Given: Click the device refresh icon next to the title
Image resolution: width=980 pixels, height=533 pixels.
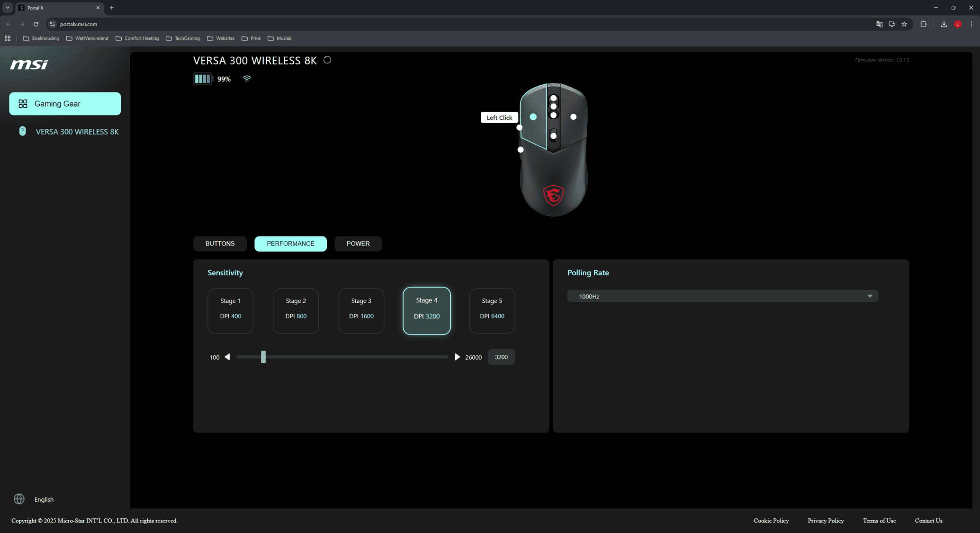Looking at the screenshot, I should pos(327,60).
